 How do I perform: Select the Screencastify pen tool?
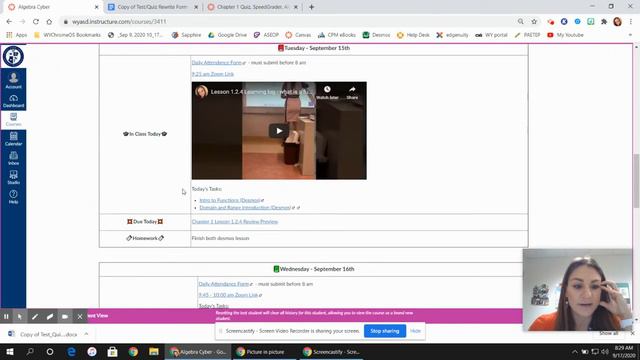[35, 316]
